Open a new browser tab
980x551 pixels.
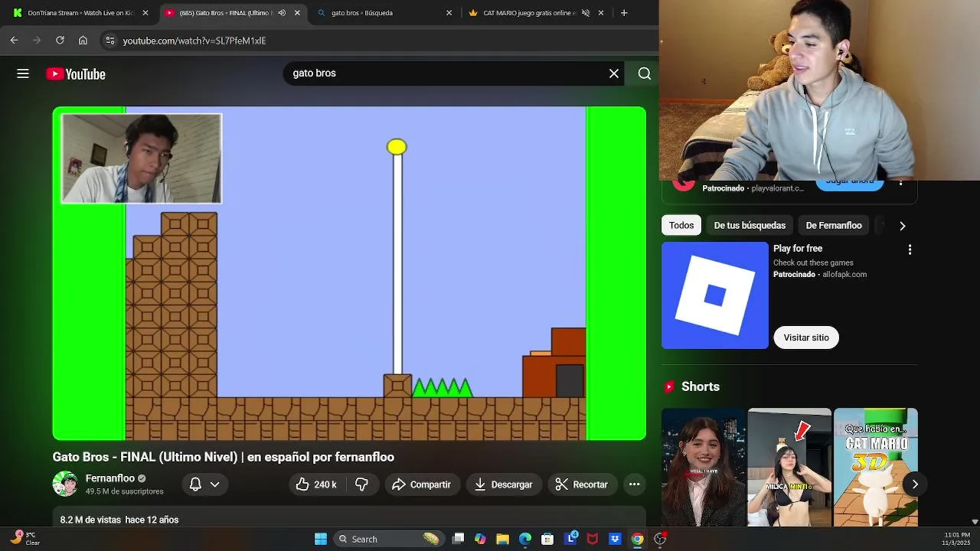click(x=624, y=13)
